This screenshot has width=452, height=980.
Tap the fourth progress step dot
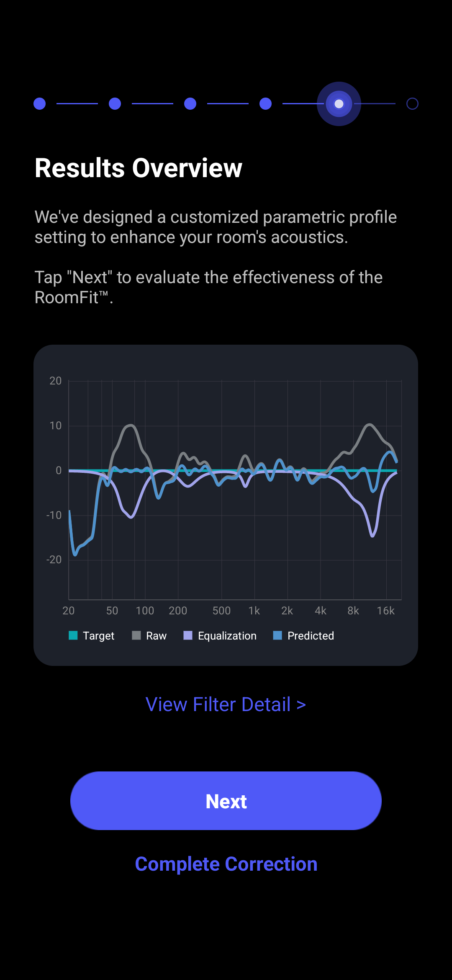[266, 104]
